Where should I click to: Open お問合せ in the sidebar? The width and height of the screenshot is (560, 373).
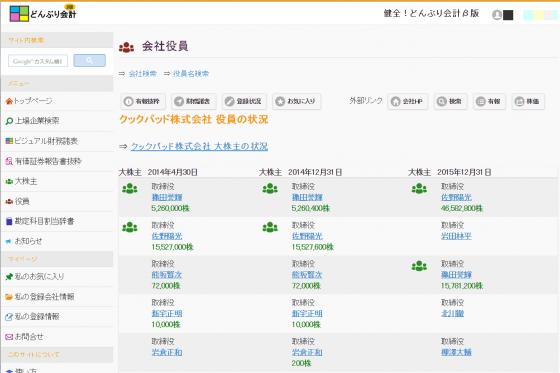point(24,337)
